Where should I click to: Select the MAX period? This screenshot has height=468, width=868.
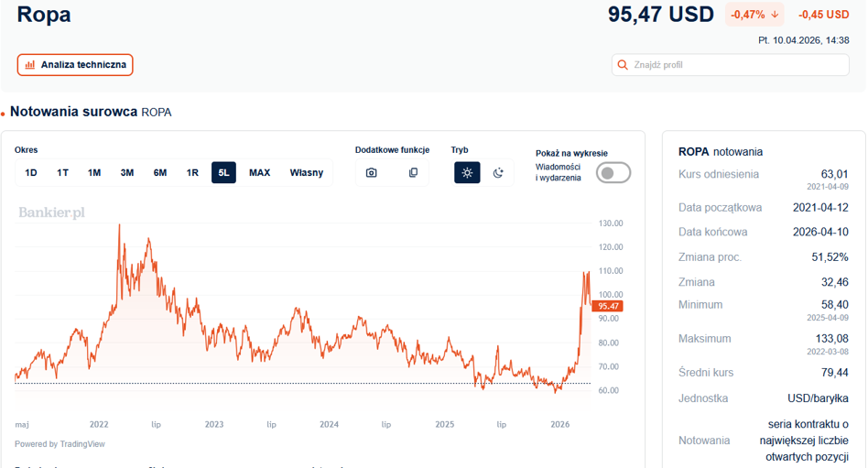[x=260, y=173]
